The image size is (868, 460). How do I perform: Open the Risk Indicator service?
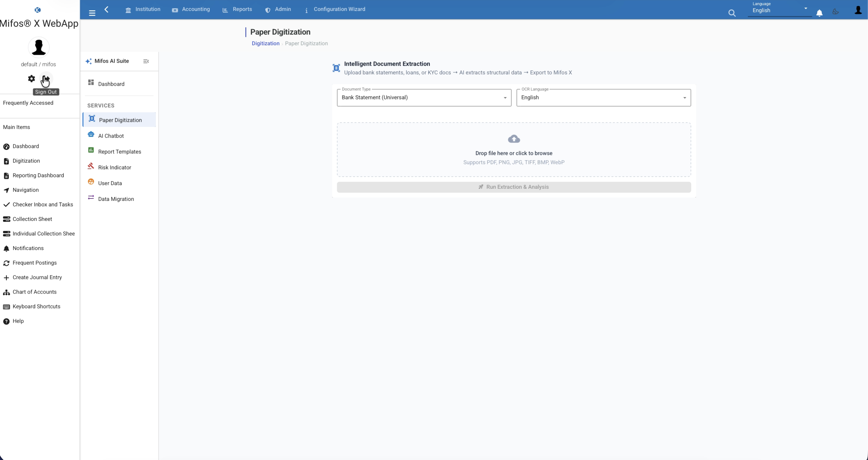tap(119, 168)
